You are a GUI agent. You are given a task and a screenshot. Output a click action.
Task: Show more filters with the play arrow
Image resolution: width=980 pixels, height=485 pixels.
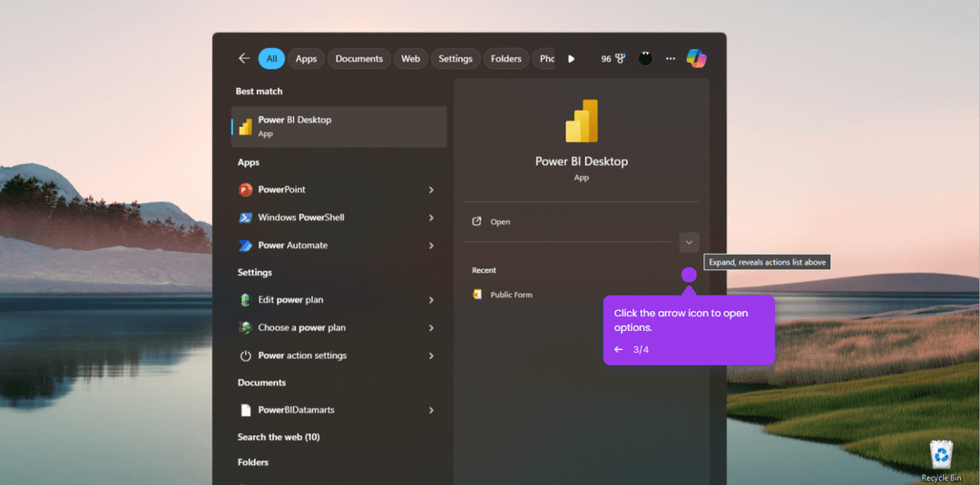(572, 59)
